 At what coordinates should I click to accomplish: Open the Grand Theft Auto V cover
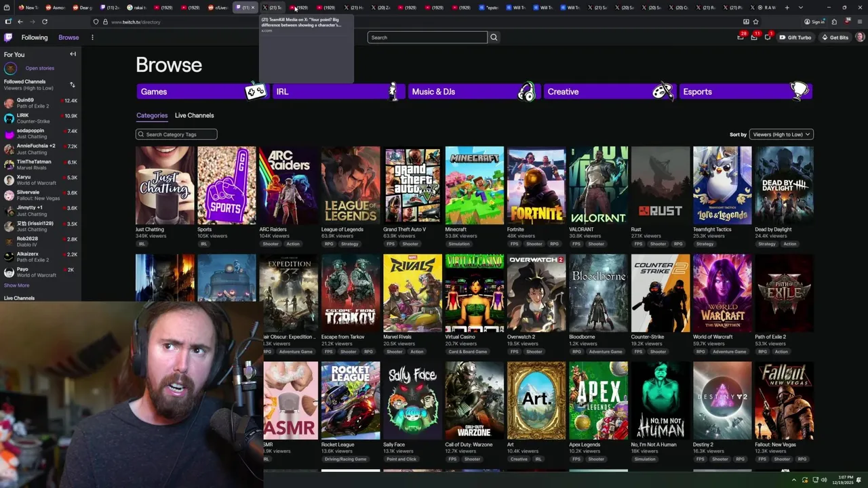[x=412, y=185]
